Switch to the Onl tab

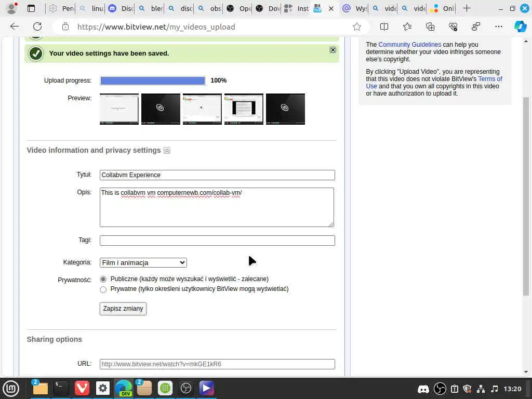(x=442, y=8)
